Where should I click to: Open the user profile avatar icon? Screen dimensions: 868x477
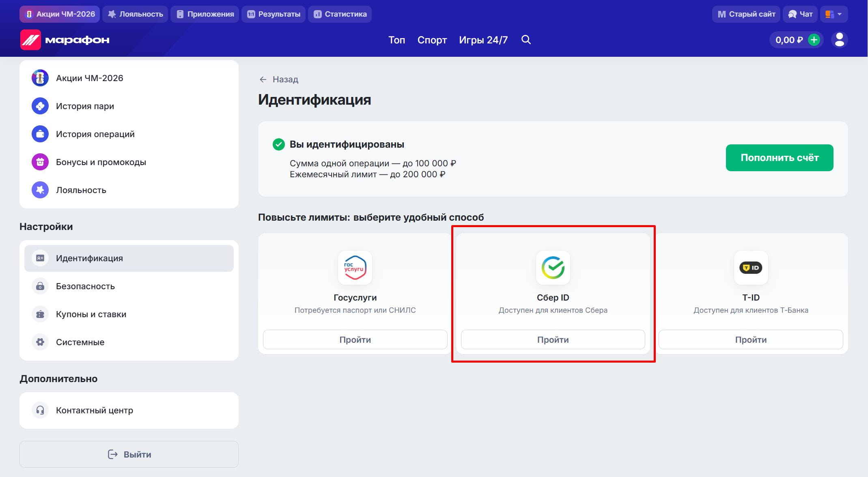pyautogui.click(x=839, y=40)
